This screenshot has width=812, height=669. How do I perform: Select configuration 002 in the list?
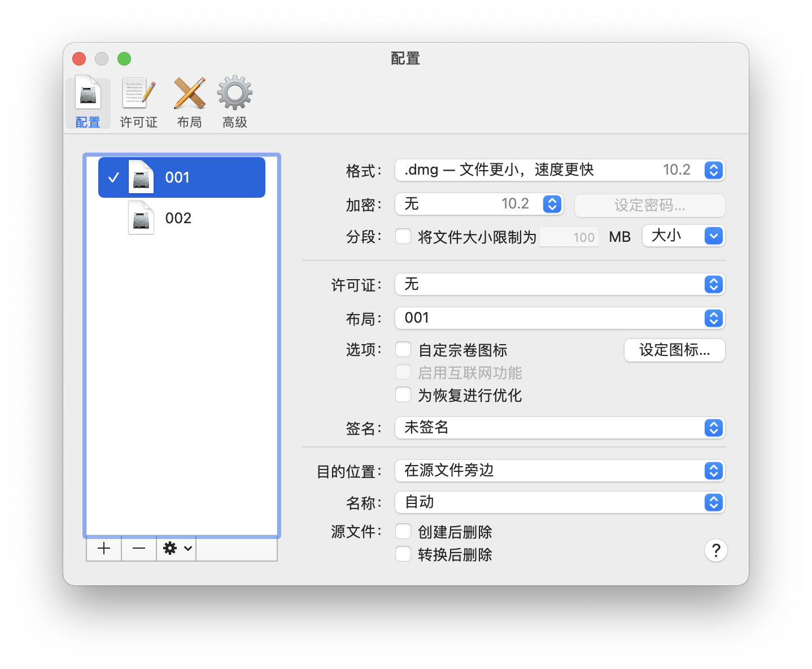click(182, 218)
